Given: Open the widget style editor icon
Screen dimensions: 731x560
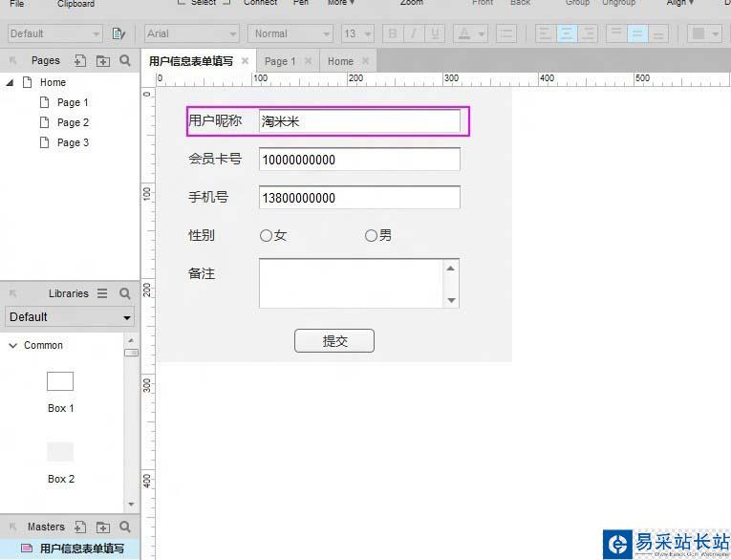Looking at the screenshot, I should click(118, 33).
